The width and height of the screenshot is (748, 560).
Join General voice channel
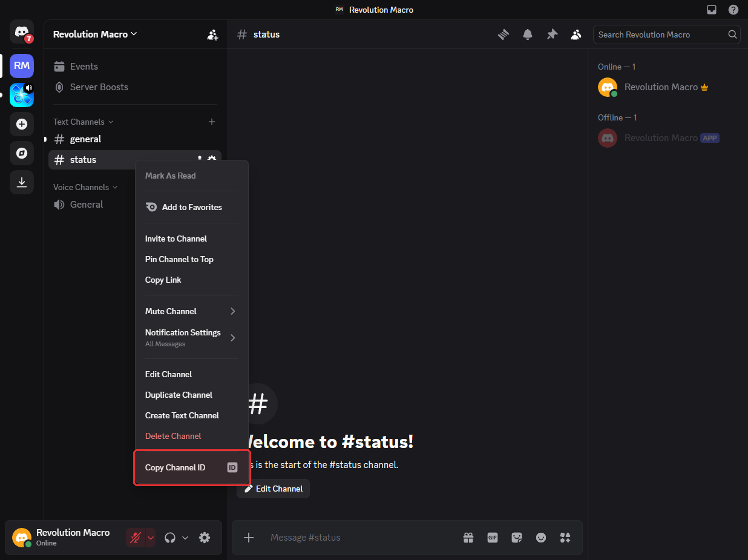134,205
